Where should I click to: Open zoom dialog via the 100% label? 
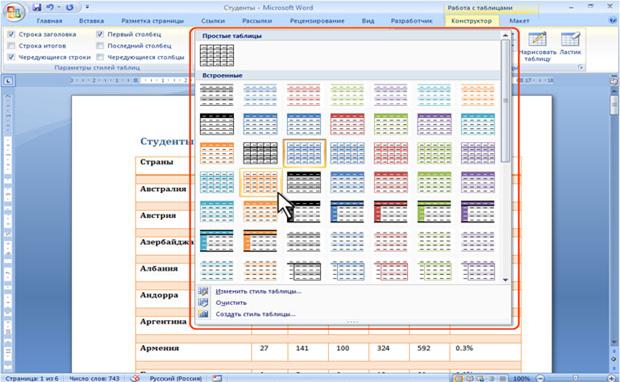click(x=521, y=378)
